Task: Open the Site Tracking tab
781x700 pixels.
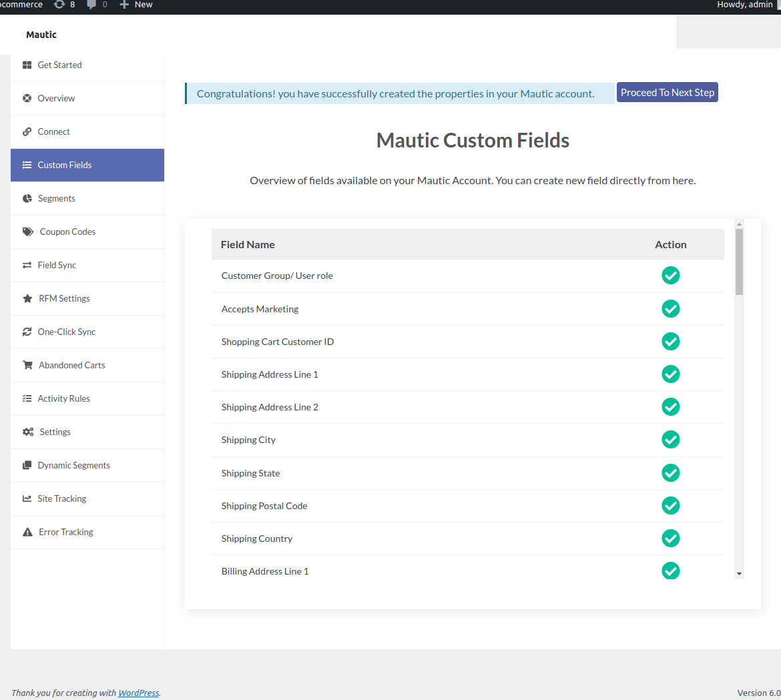Action: tap(87, 499)
